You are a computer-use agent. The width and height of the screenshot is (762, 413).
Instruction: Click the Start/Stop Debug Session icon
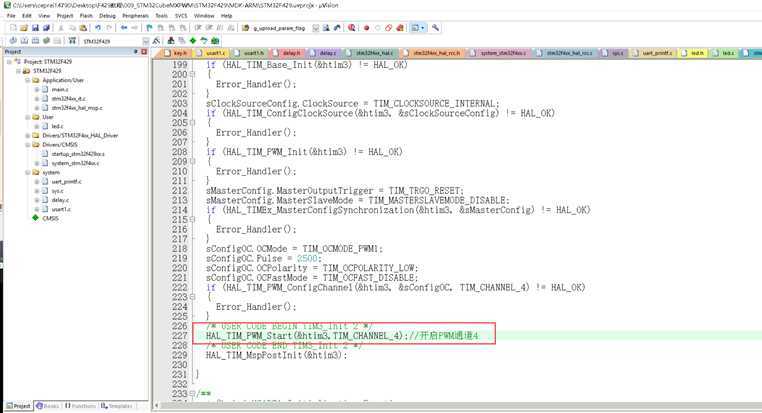(x=351, y=28)
